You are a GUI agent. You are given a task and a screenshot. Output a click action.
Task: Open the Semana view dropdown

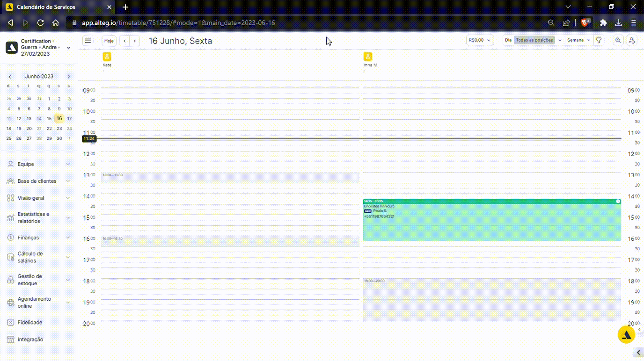(579, 40)
